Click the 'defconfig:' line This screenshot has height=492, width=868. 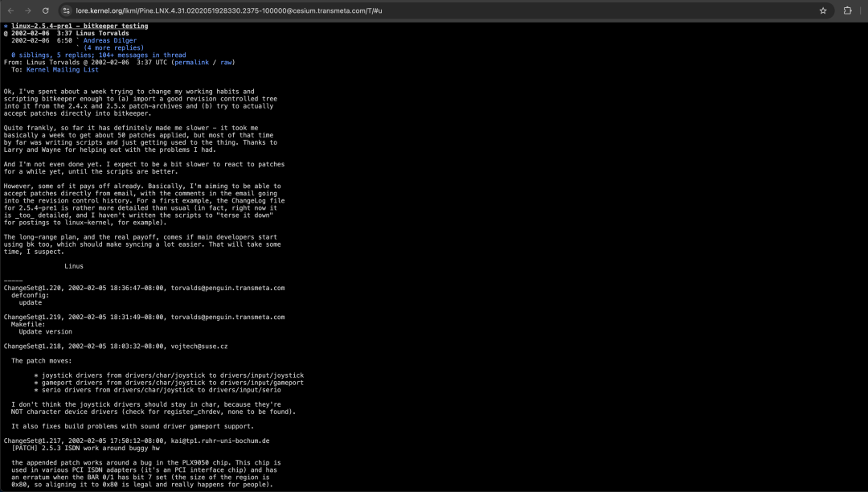pyautogui.click(x=31, y=296)
